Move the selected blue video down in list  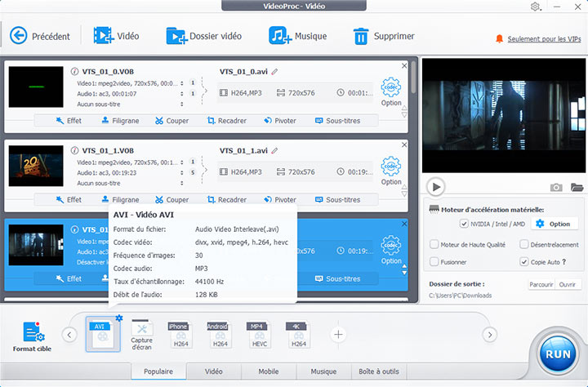[404, 273]
